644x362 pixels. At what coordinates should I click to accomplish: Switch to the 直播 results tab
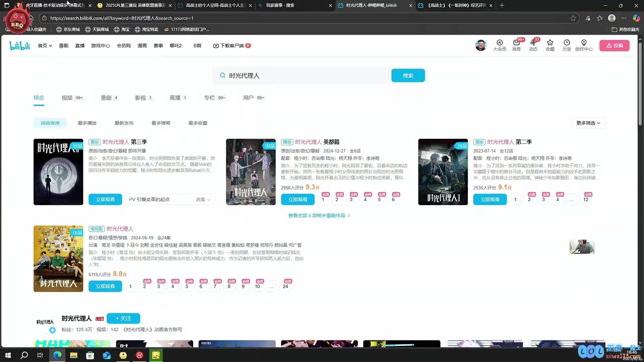pos(178,98)
